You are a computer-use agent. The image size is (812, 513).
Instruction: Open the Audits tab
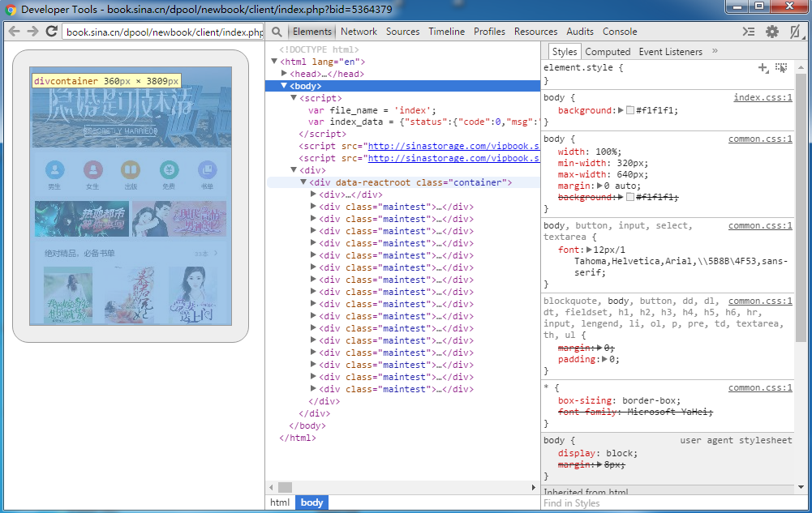[580, 32]
